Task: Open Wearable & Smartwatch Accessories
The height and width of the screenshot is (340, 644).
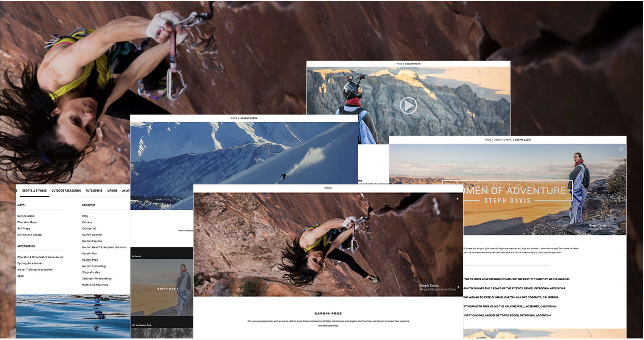Action: point(40,257)
